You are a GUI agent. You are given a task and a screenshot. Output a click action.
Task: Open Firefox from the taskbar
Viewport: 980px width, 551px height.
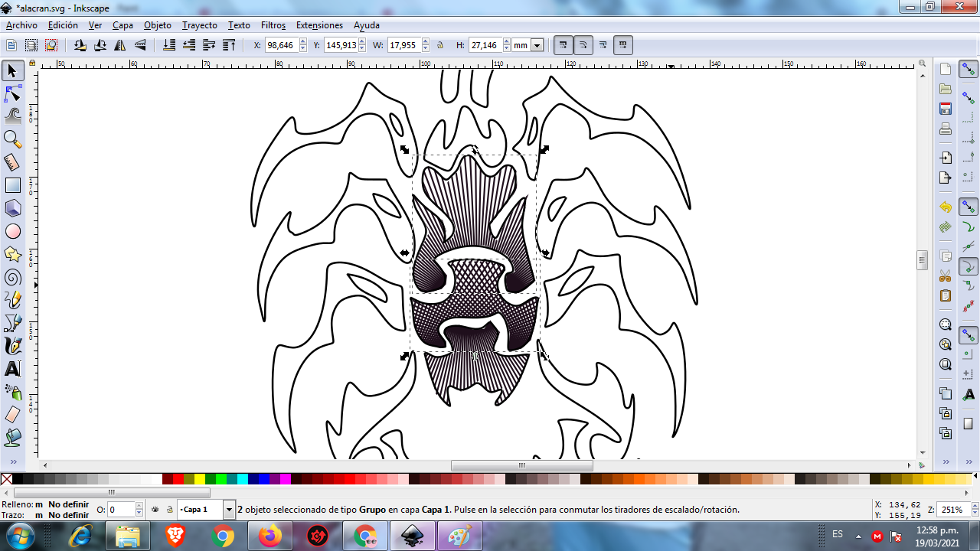click(x=269, y=536)
